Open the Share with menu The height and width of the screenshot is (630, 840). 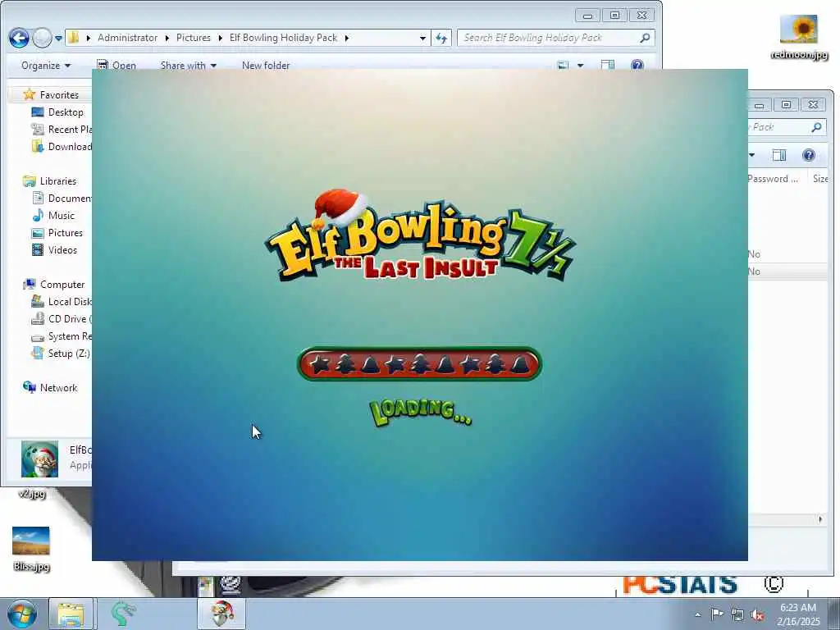(189, 66)
